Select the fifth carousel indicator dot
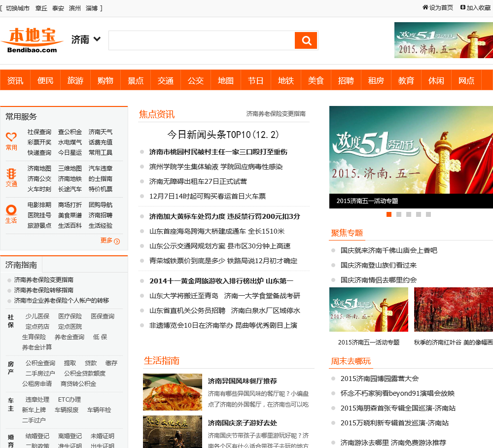The height and width of the screenshot is (448, 493). [428, 214]
